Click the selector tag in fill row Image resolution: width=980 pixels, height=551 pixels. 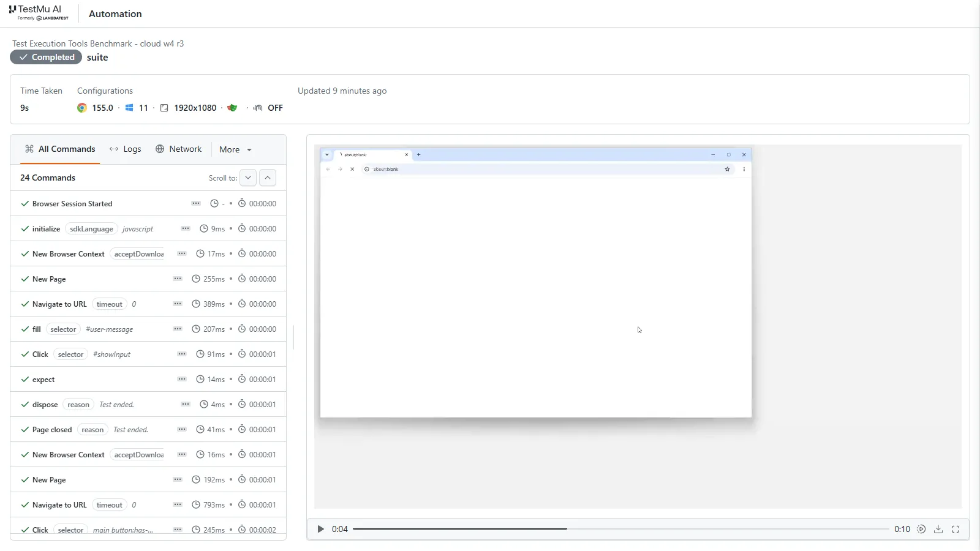pos(63,329)
